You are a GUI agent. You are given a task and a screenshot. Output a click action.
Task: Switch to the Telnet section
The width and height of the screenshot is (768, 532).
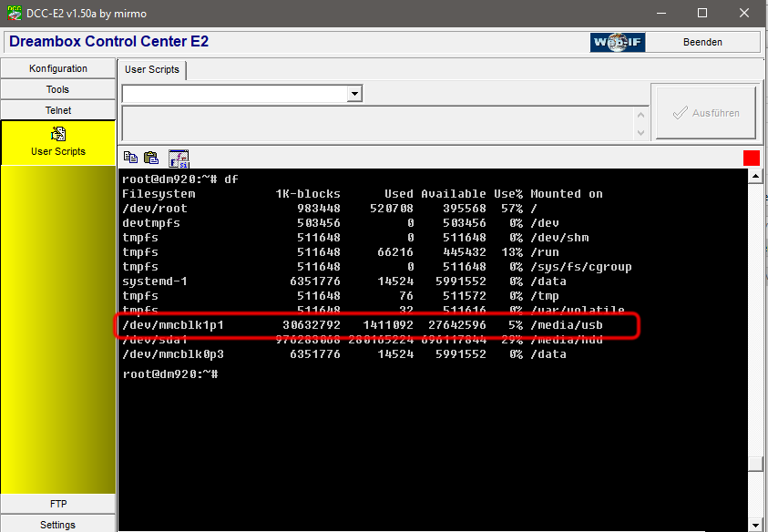point(58,110)
